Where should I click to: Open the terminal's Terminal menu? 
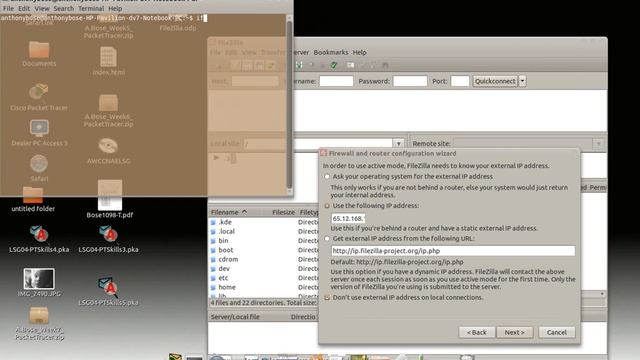click(91, 8)
